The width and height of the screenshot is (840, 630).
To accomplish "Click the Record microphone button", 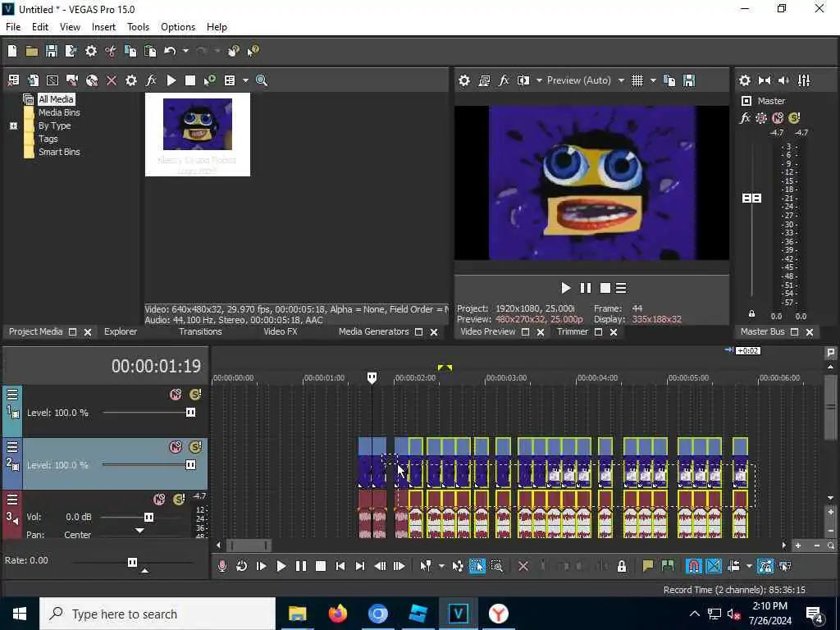I will [222, 566].
